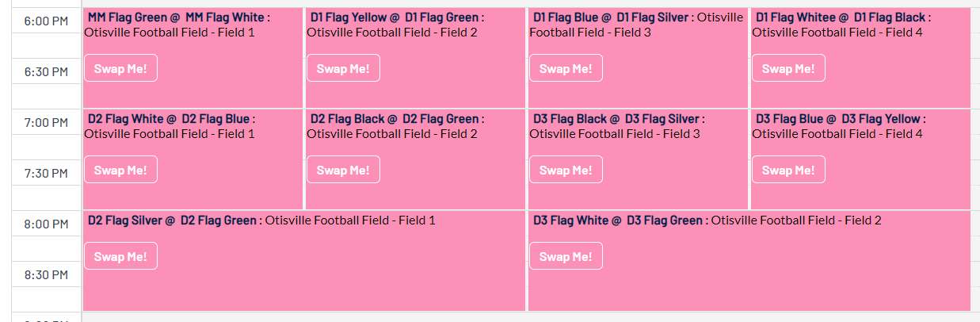
Task: Open D1 Flag Yellow @ D1 Flag Green title
Action: pos(395,17)
